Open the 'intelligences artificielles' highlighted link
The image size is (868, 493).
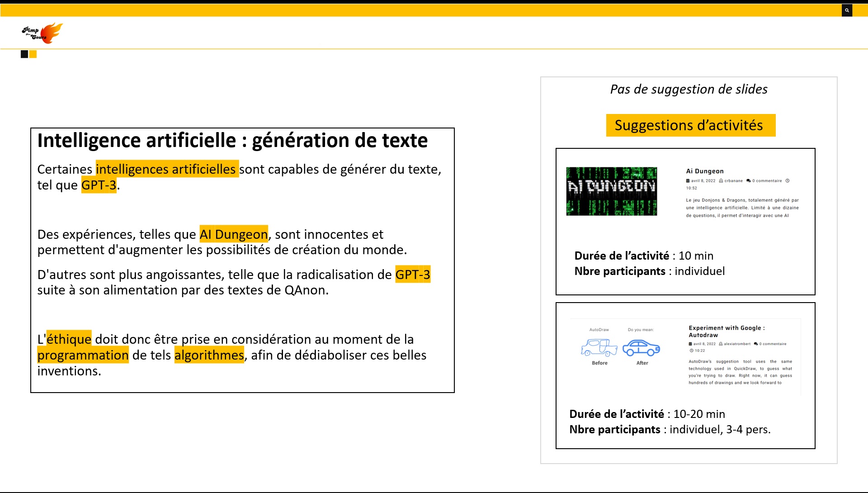pos(167,169)
